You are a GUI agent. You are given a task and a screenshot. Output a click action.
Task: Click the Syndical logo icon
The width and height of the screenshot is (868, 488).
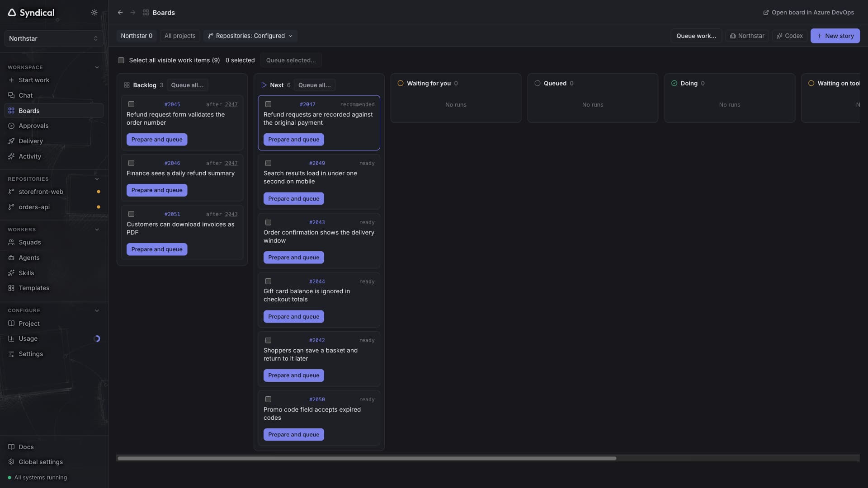pyautogui.click(x=12, y=13)
